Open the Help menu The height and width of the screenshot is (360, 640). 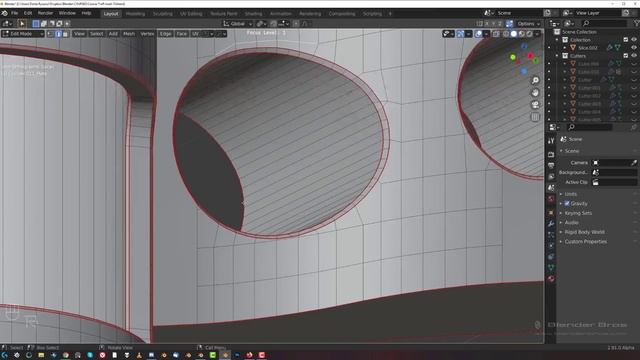coord(86,13)
